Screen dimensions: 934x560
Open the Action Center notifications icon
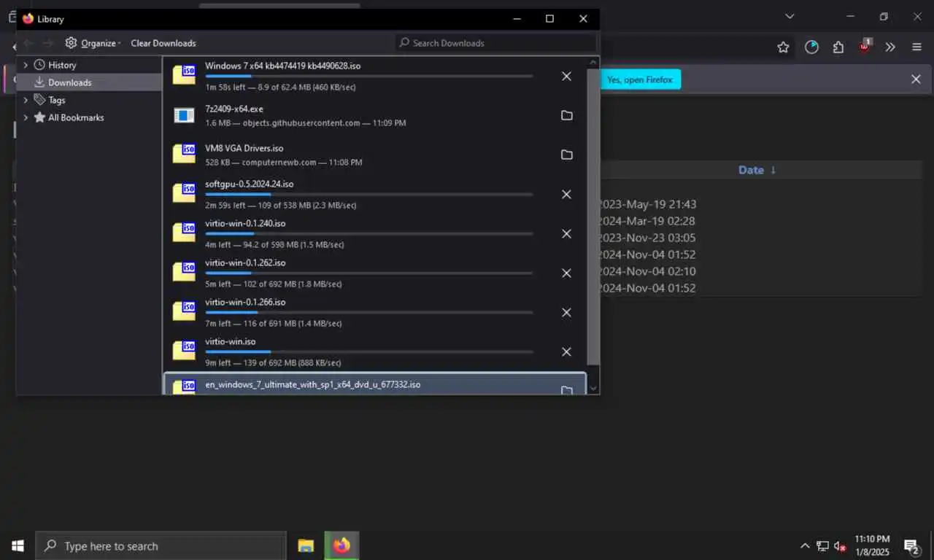coord(911,545)
